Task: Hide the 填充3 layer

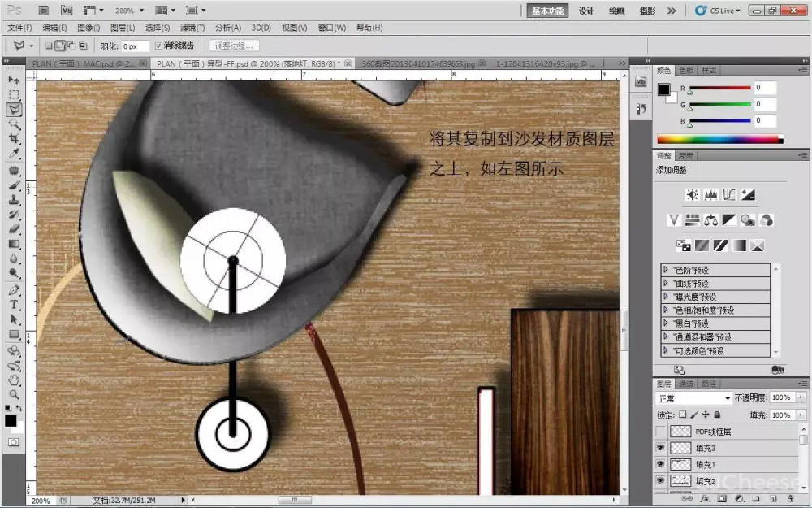Action: pyautogui.click(x=660, y=448)
